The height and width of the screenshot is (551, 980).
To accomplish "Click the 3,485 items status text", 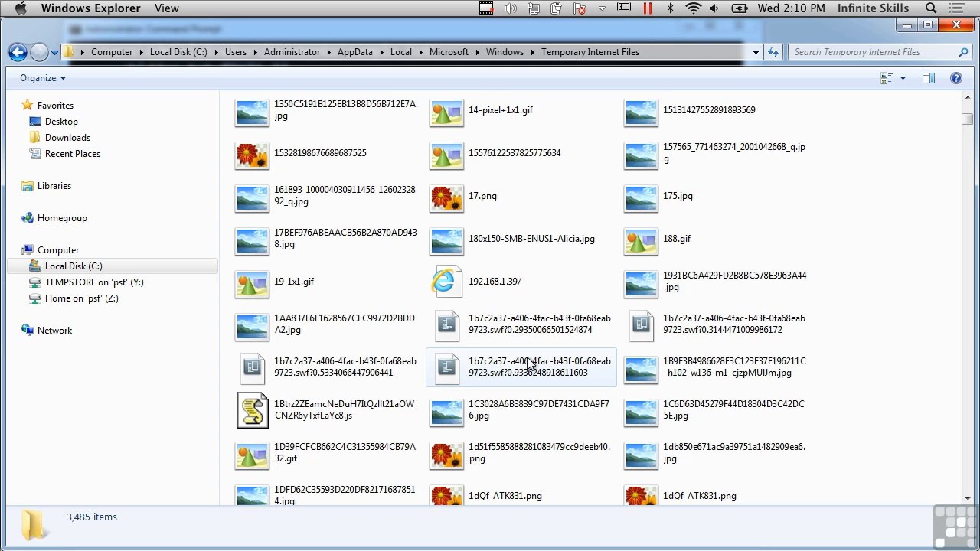I will [92, 517].
